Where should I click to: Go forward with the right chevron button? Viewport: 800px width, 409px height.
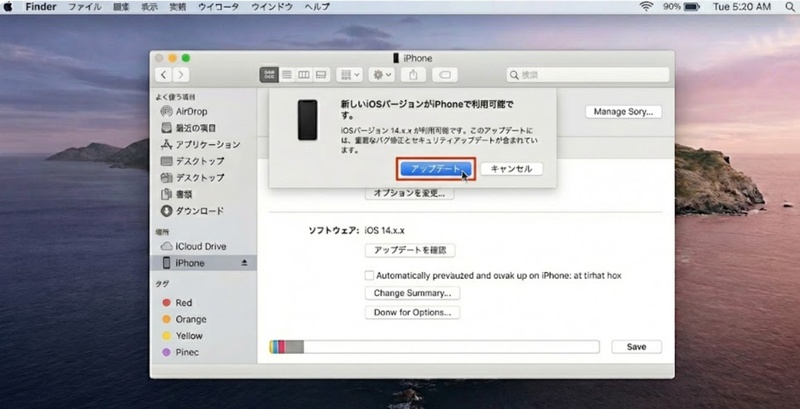tap(181, 75)
